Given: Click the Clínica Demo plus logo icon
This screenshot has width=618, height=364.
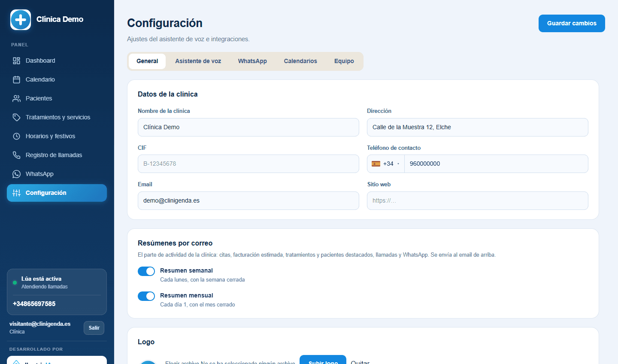Looking at the screenshot, I should tap(21, 20).
